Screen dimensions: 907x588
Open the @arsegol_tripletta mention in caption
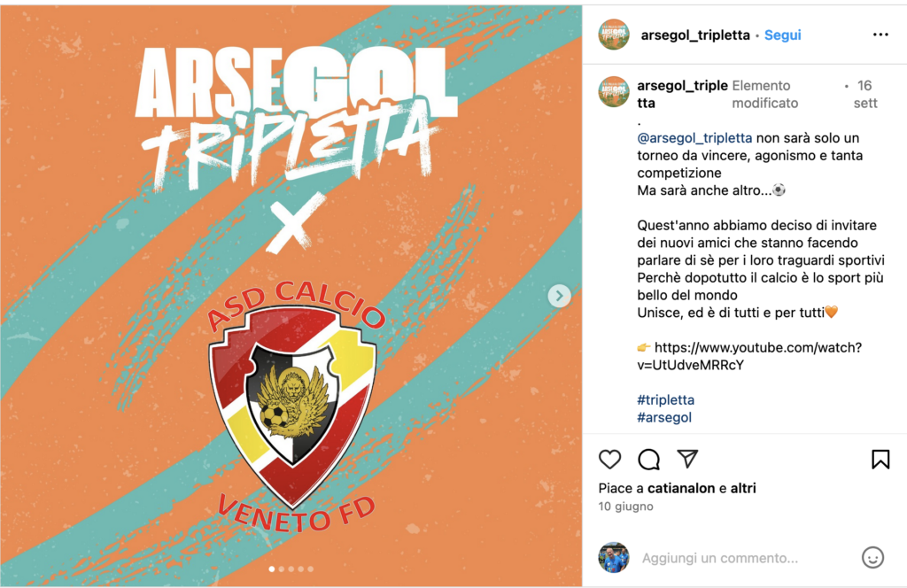pyautogui.click(x=694, y=138)
